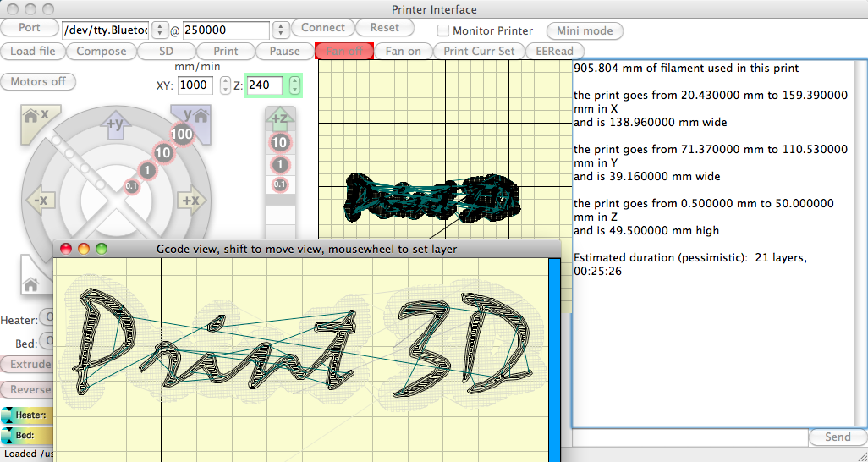Toggle the red Fan off button
This screenshot has width=868, height=462.
pyautogui.click(x=344, y=51)
